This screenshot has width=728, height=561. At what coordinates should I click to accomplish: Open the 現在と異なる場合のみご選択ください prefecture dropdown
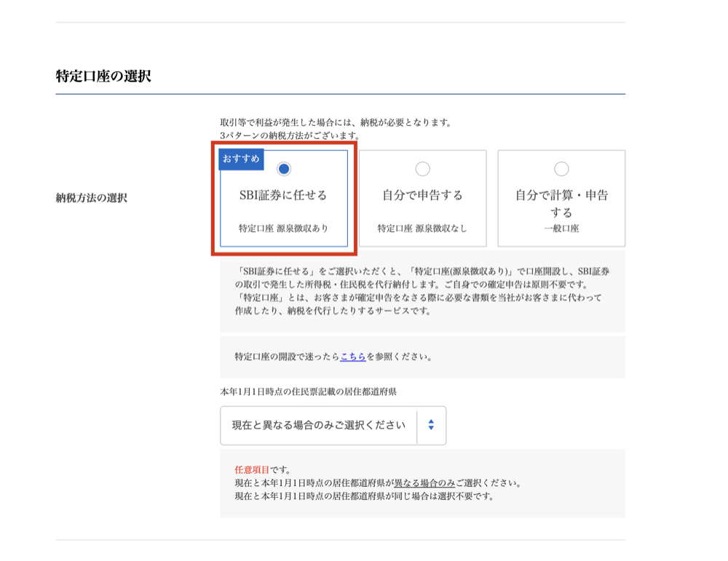click(x=333, y=426)
